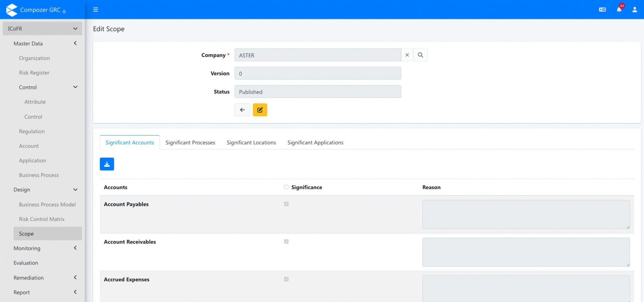Viewport: 644px width, 302px height.
Task: Click the Account Payables Reason text area
Action: tap(526, 215)
